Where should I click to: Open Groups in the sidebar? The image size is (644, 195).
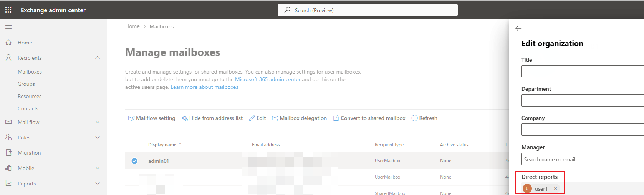pyautogui.click(x=26, y=84)
